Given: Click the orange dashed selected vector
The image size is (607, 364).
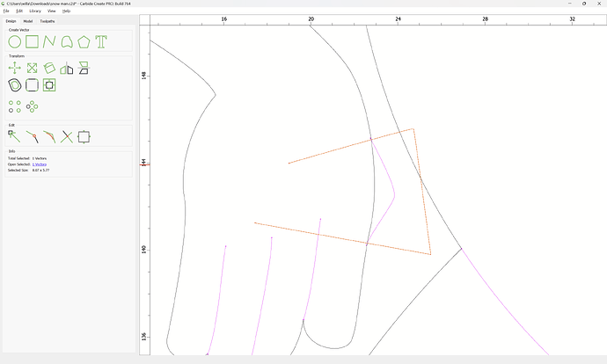Looking at the screenshot, I should (x=422, y=193).
